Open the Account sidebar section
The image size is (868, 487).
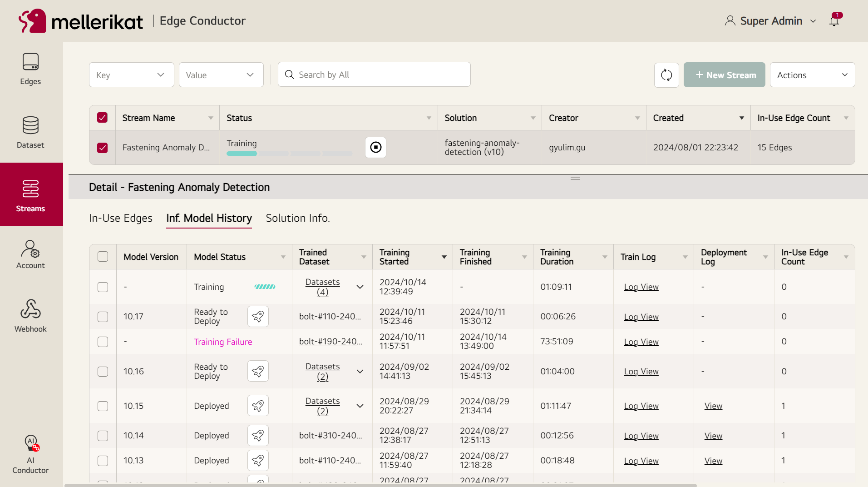tap(30, 254)
